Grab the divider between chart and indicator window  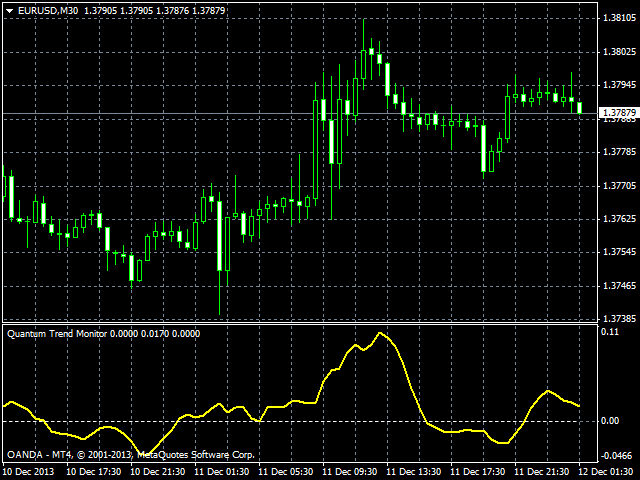point(300,323)
